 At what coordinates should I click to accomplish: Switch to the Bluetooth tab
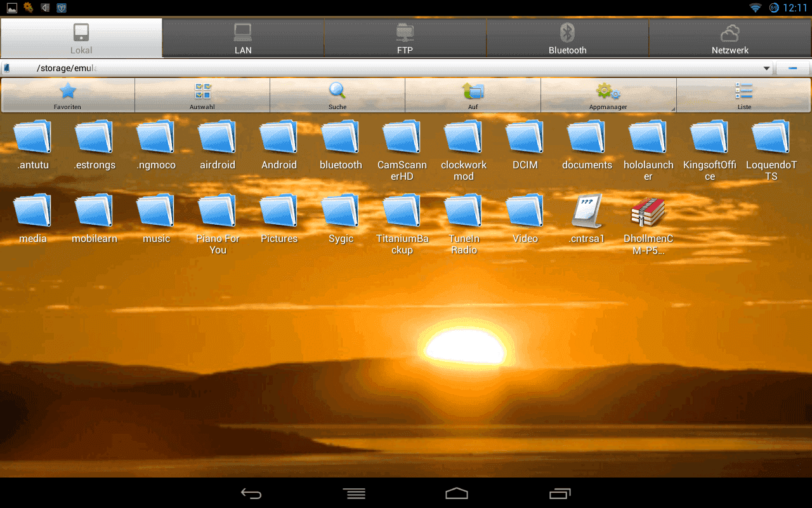[567, 38]
